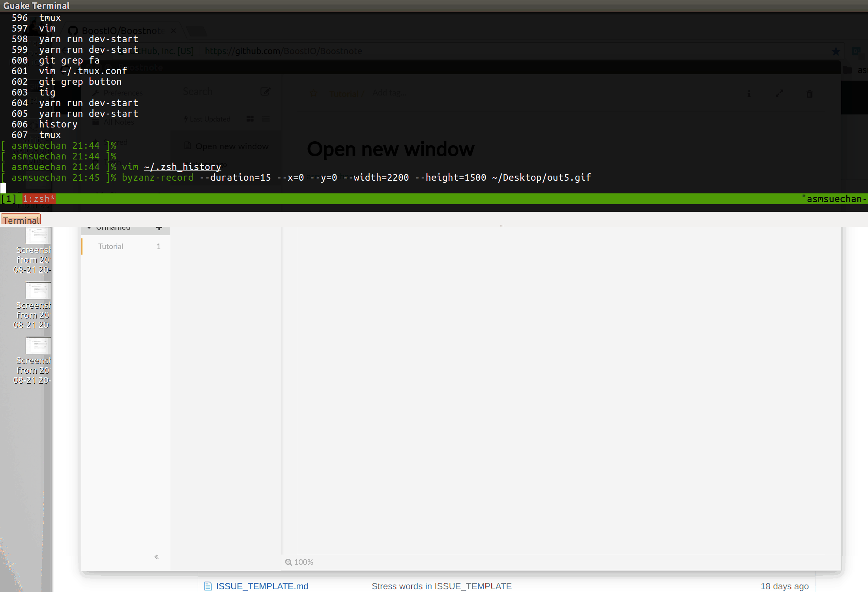This screenshot has width=868, height=592.
Task: Switch the note list to grid view
Action: pyautogui.click(x=250, y=118)
